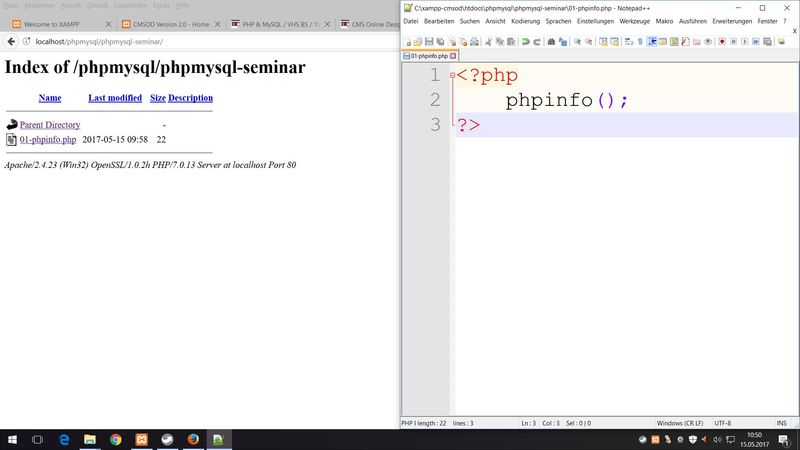The height and width of the screenshot is (450, 800).
Task: Click the Print icon in Notepad++ toolbar
Action: click(475, 41)
